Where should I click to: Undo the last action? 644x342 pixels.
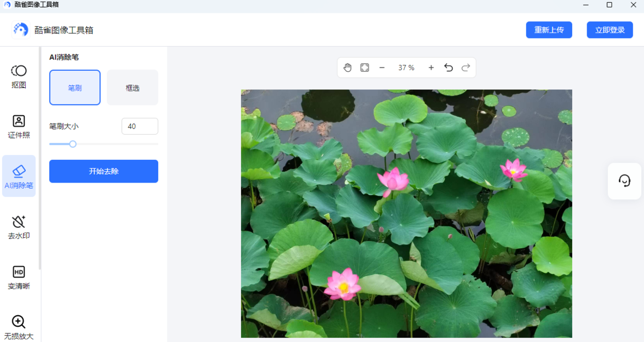449,68
